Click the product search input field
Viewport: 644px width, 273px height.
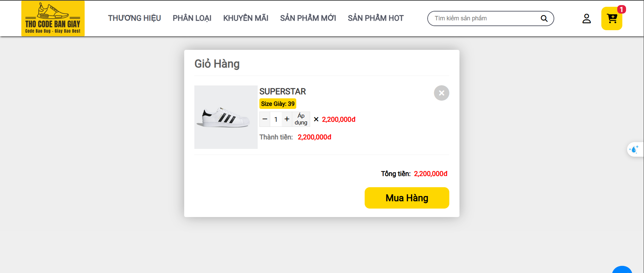pos(484,18)
